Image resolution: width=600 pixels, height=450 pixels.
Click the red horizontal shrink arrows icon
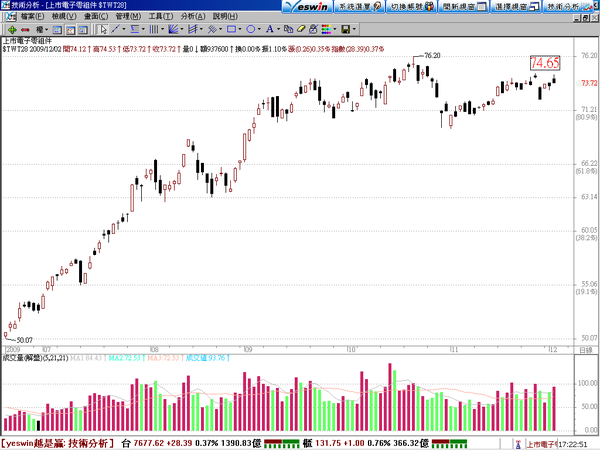click(x=25, y=29)
